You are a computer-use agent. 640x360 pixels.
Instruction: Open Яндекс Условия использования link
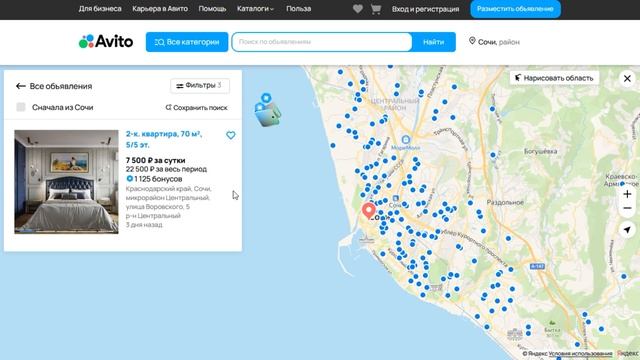point(580,354)
